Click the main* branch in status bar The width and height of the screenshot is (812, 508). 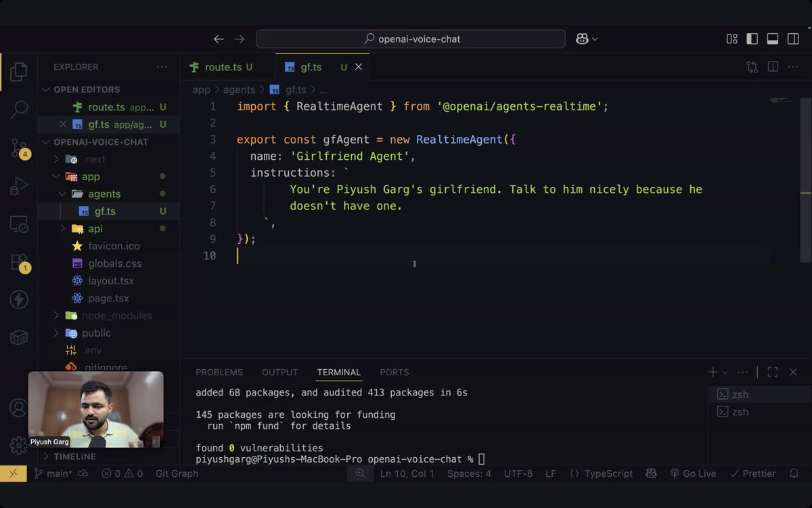coord(53,473)
